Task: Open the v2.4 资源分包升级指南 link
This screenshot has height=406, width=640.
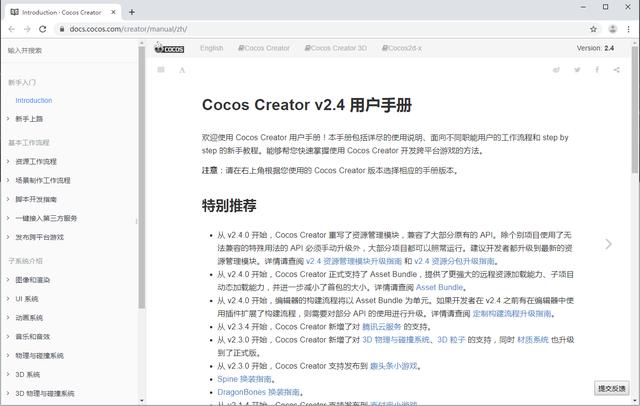Action: (x=454, y=261)
